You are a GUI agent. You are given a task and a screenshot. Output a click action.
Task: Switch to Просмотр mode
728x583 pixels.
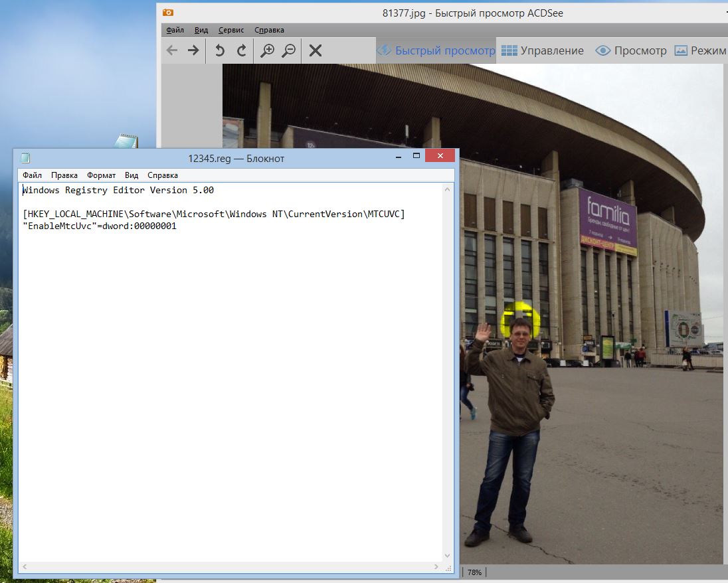tap(631, 50)
